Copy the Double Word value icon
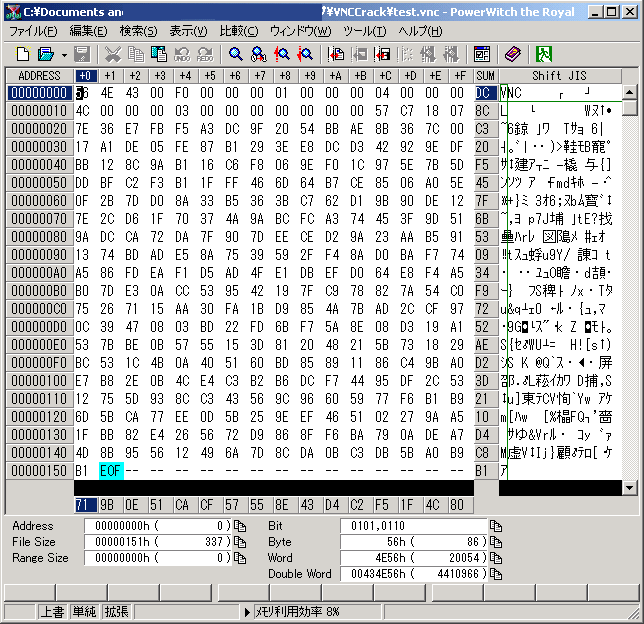The height and width of the screenshot is (624, 644). click(x=496, y=574)
